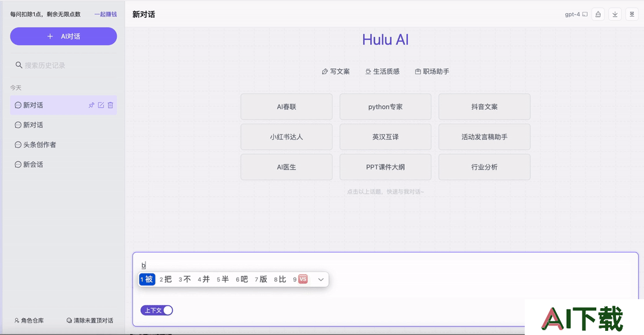Image resolution: width=644 pixels, height=335 pixels.
Task: Click the search magnifier icon in sidebar
Action: (19, 65)
